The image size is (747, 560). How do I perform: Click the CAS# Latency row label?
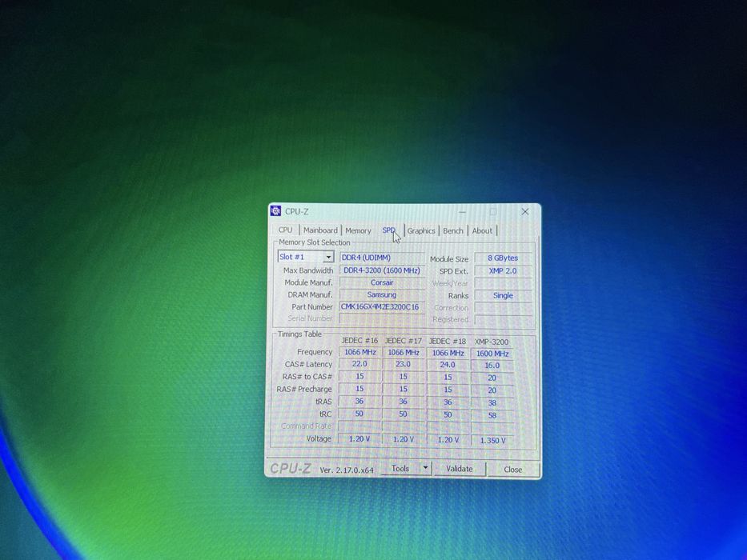[x=308, y=364]
